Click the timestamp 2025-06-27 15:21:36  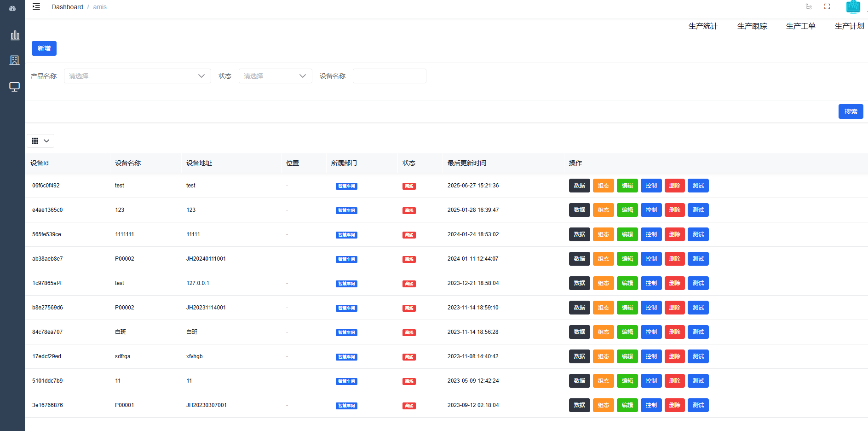[x=473, y=186]
